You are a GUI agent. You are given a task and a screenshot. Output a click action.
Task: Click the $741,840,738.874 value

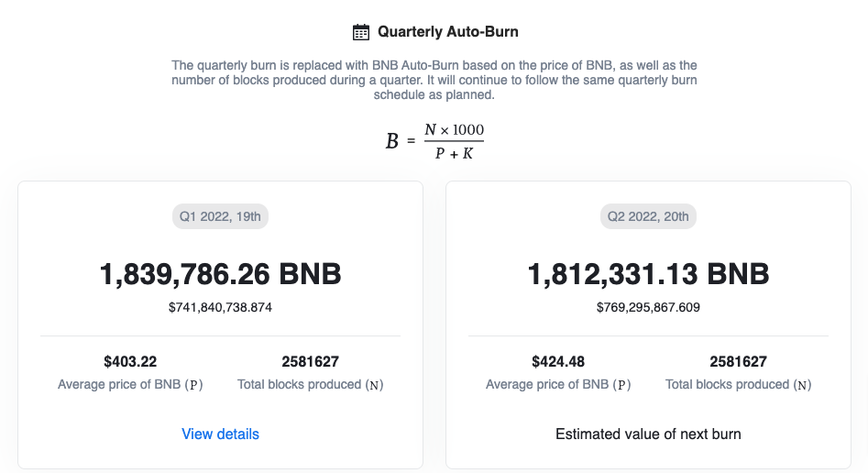click(220, 307)
